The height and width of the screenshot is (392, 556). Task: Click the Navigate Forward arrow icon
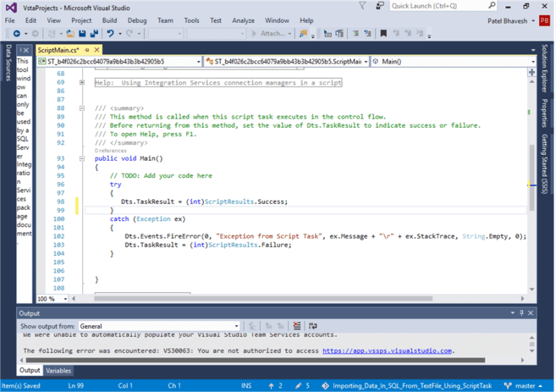35,33
